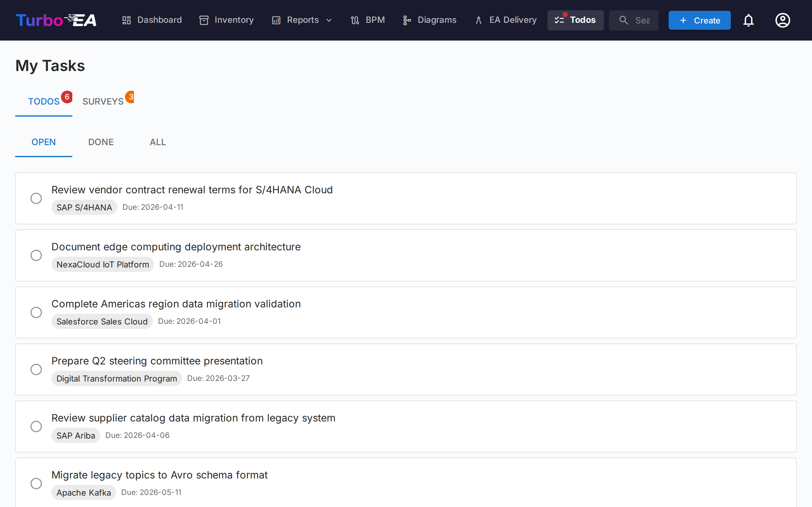Select the BPM workflow icon
Screen dimensions: 812x507
(354, 20)
